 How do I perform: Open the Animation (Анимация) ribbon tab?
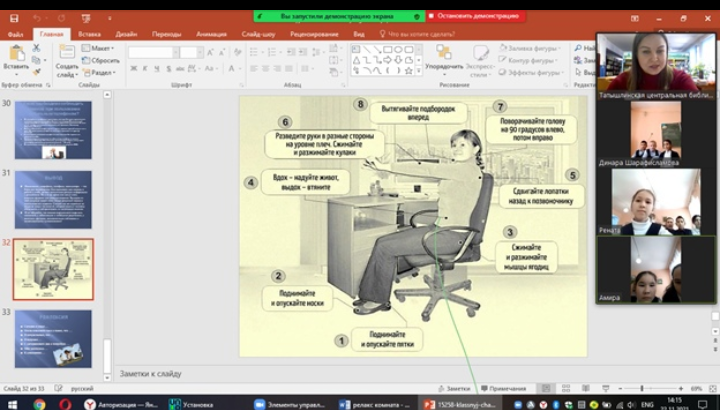click(x=211, y=33)
